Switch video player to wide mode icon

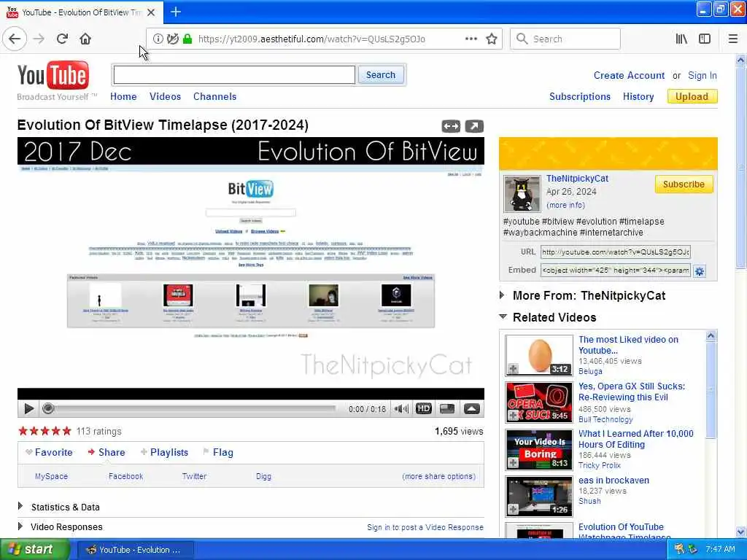pyautogui.click(x=451, y=126)
